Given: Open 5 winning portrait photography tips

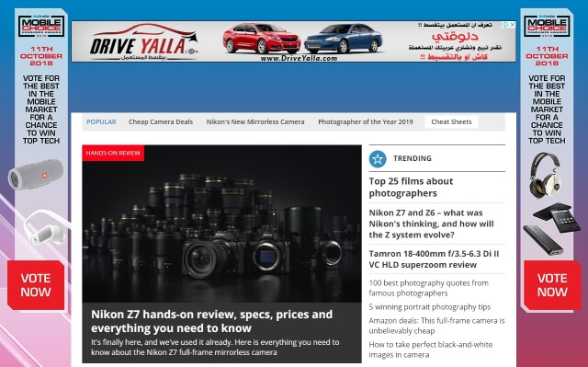Looking at the screenshot, I should click(430, 307).
